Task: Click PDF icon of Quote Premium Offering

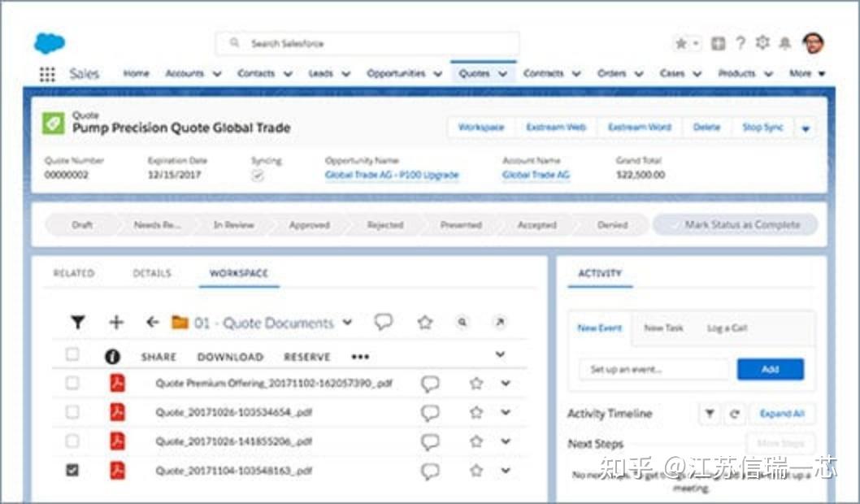Action: pos(117,383)
